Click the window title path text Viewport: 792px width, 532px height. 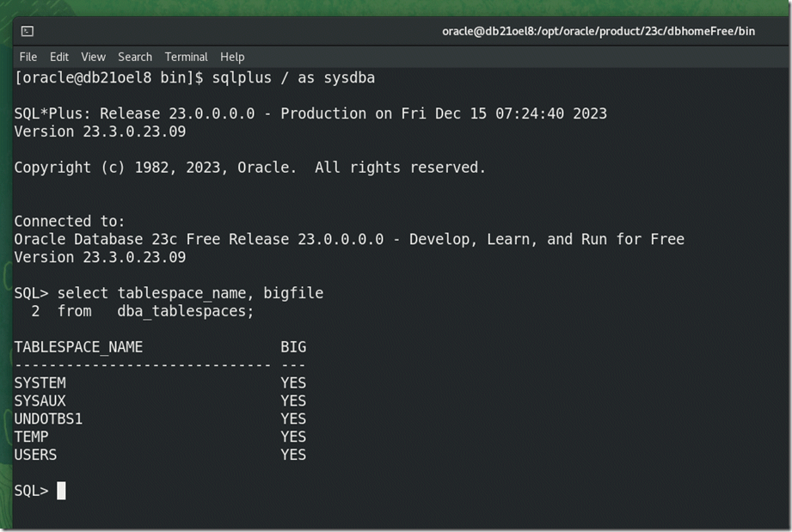tap(598, 31)
